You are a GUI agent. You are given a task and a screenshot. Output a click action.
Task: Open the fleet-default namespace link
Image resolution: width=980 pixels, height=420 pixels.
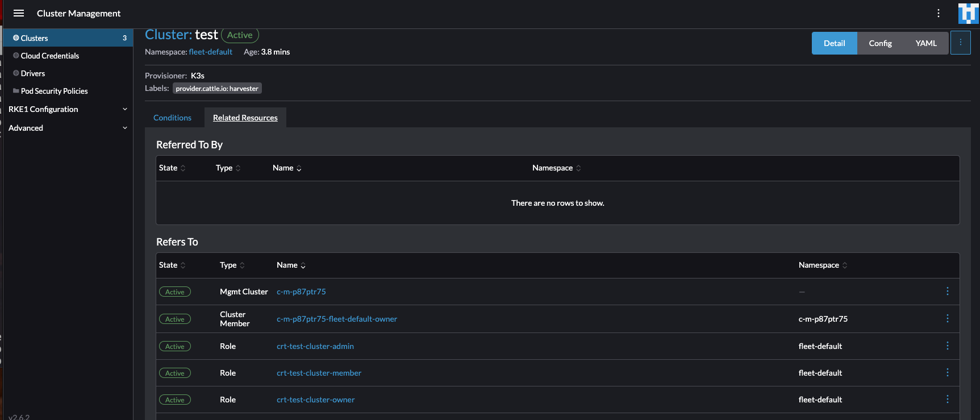[x=210, y=52]
